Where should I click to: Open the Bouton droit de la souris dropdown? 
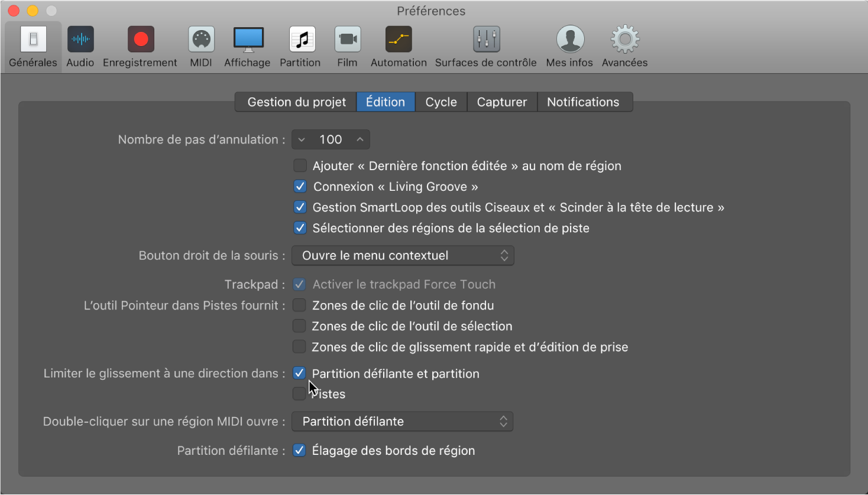point(403,256)
